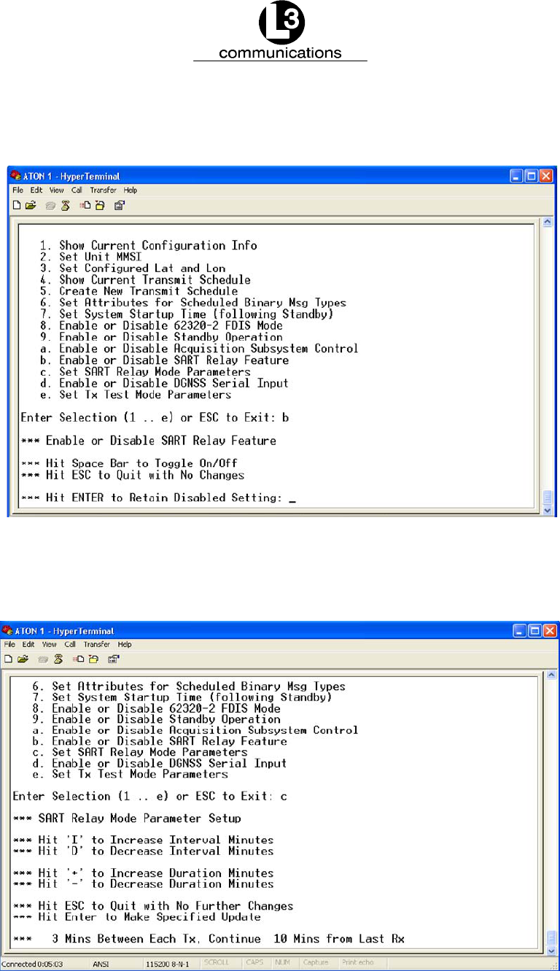Image resolution: width=560 pixels, height=971 pixels.
Task: Click 'ANSI' emulation in status bar
Action: pos(101,964)
